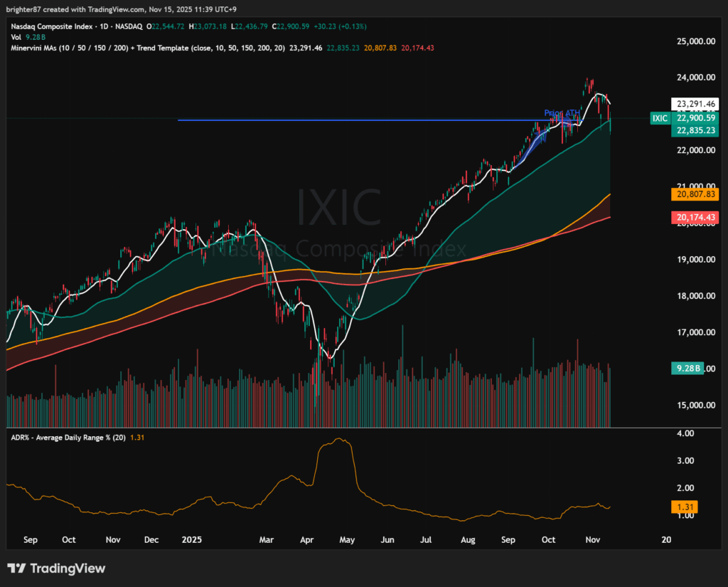The height and width of the screenshot is (587, 728).
Task: Select the white 23,291.46 price label
Action: [x=694, y=102]
